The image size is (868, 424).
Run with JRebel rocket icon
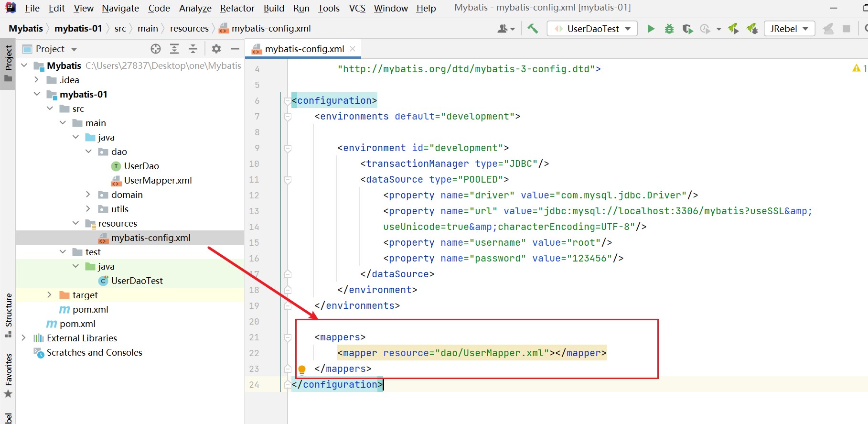click(x=733, y=29)
